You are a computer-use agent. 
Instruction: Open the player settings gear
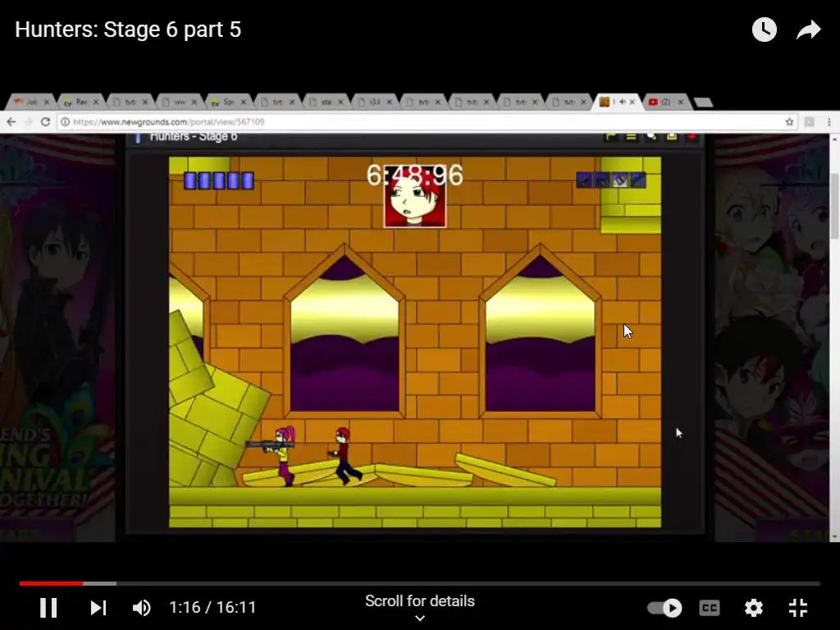click(x=753, y=608)
